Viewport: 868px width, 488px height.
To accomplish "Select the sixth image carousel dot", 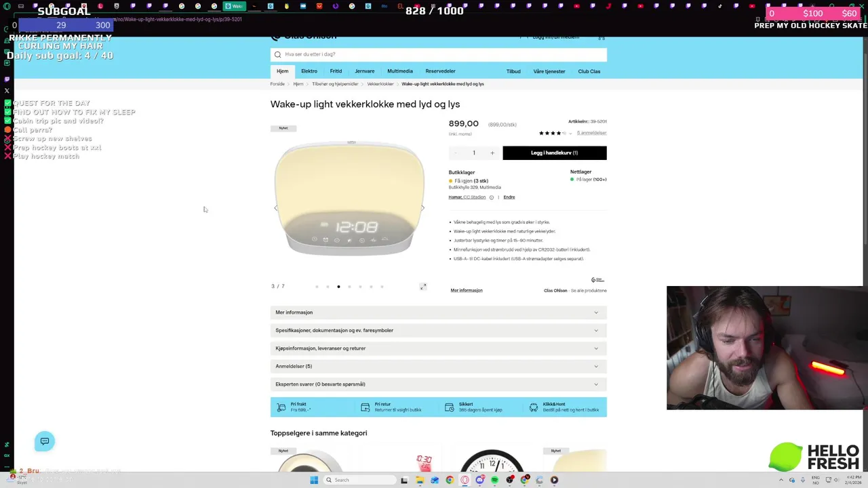I will (x=371, y=287).
